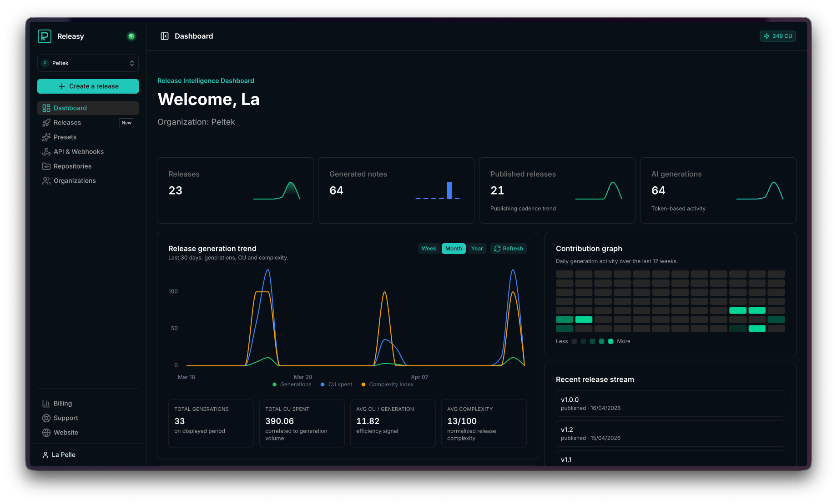Click the folder icon for Repositories
Image resolution: width=837 pixels, height=504 pixels.
click(46, 166)
